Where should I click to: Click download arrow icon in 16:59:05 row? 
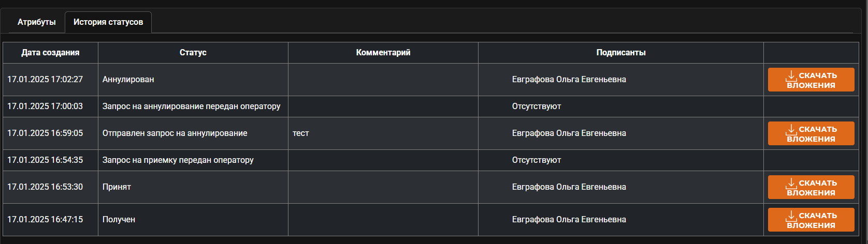[x=791, y=130]
